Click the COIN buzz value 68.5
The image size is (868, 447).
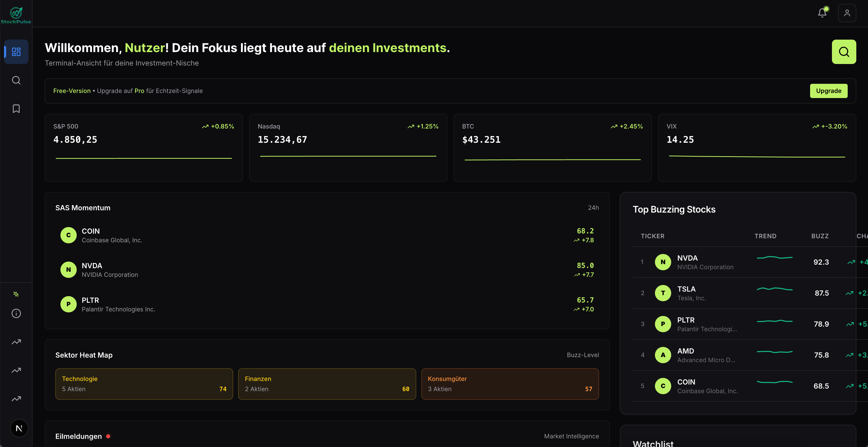coord(821,386)
